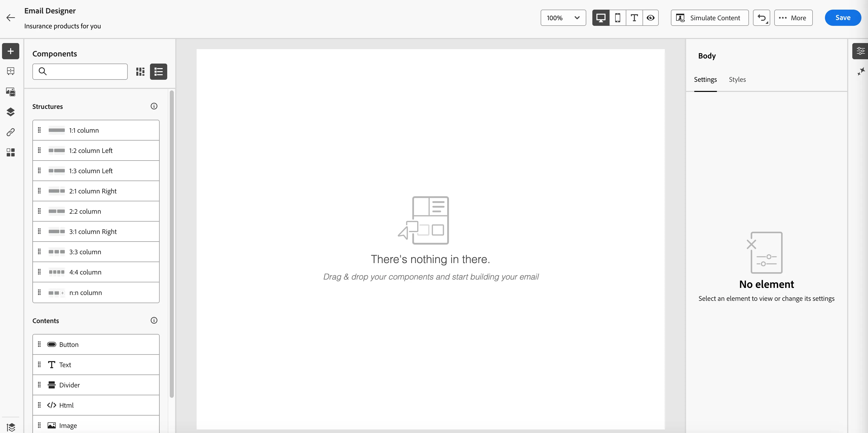This screenshot has width=868, height=433.
Task: Open the Assets picker icon
Action: (10, 92)
